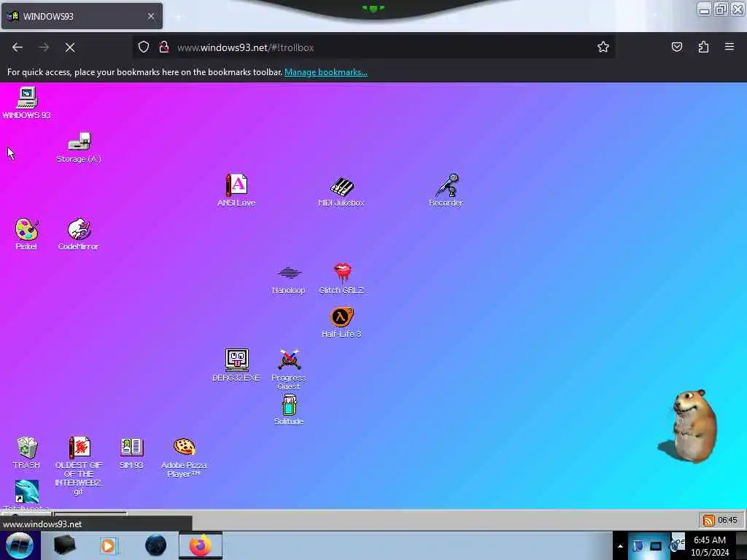Open the MIDI Jukebox icon
747x560 pixels.
(x=341, y=186)
